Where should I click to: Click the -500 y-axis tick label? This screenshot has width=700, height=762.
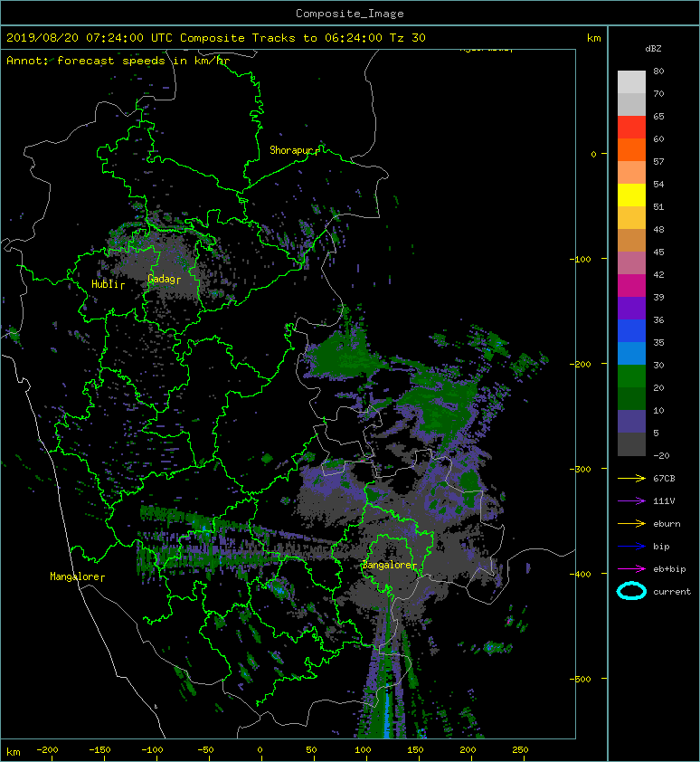coord(580,679)
